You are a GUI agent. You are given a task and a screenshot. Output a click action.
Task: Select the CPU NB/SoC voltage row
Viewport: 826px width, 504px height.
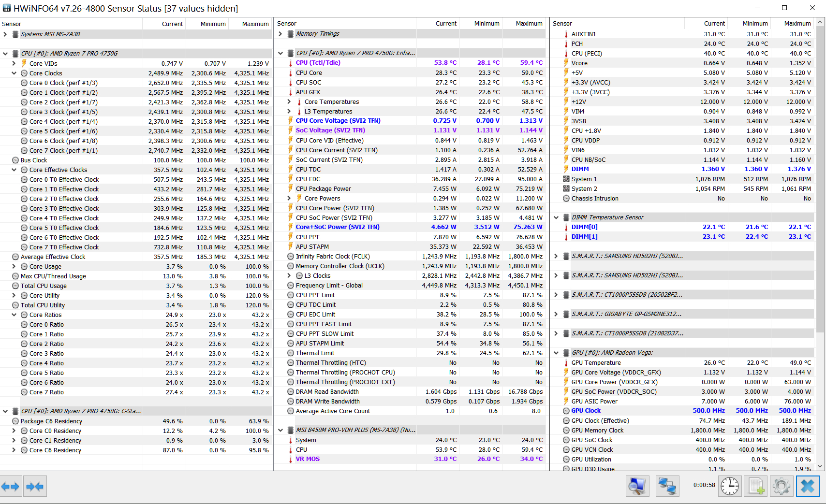click(x=682, y=159)
